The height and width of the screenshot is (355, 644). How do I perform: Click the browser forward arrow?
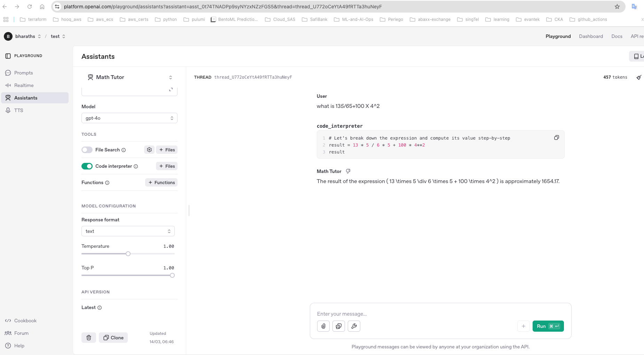tap(17, 7)
